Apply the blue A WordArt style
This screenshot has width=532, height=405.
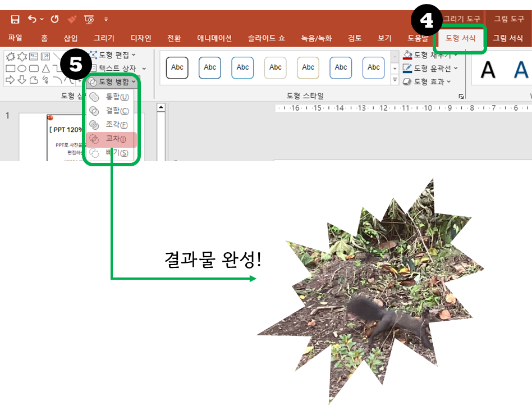pos(521,70)
